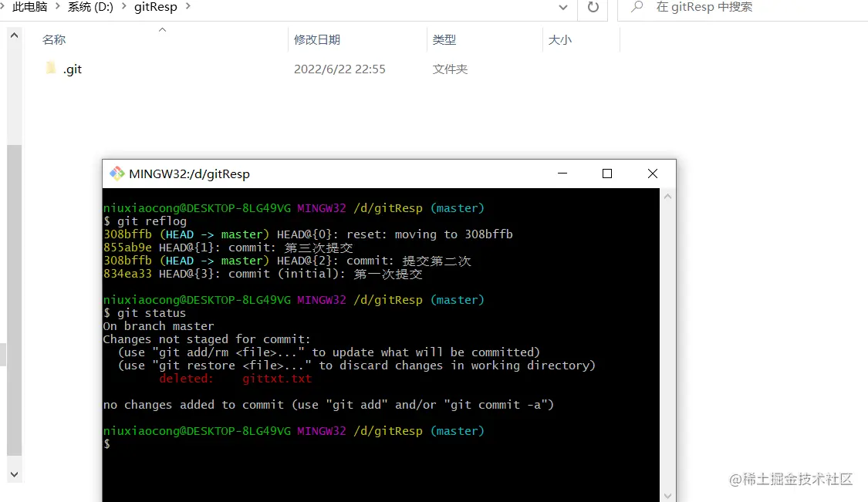Click date 2022/6/22 22:55
Viewport: 868px width, 502px height.
tap(339, 69)
